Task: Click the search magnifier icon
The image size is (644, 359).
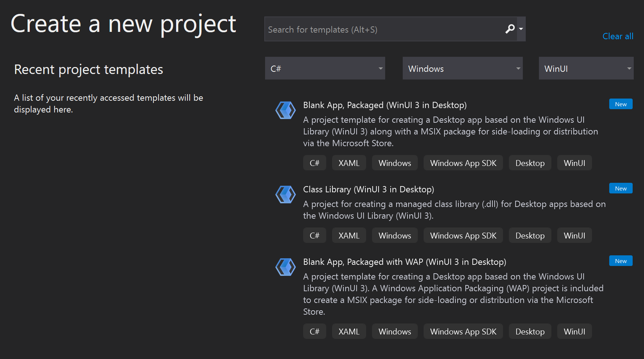Action: (510, 29)
